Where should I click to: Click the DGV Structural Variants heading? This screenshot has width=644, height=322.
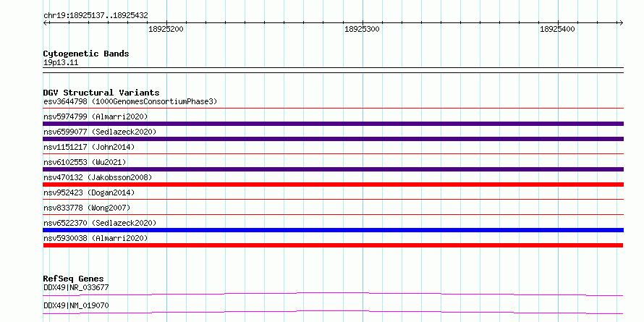coord(101,93)
